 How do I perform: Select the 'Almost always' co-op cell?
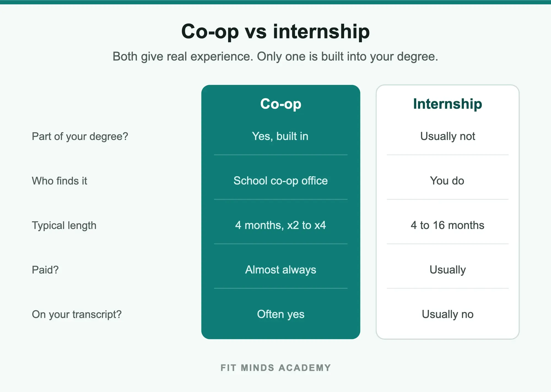coord(281,270)
